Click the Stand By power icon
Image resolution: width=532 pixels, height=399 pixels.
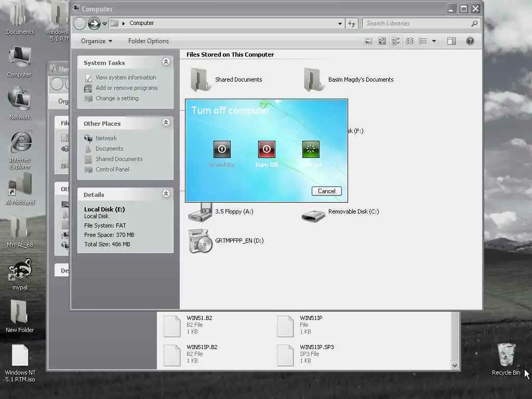click(222, 149)
